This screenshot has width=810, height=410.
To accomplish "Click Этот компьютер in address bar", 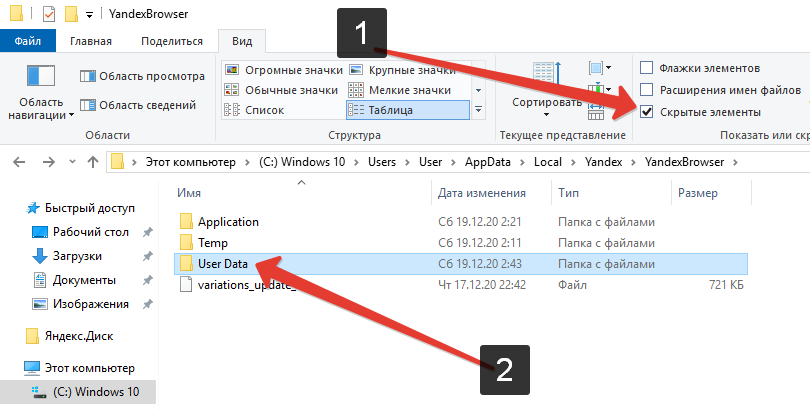I will pos(190,162).
